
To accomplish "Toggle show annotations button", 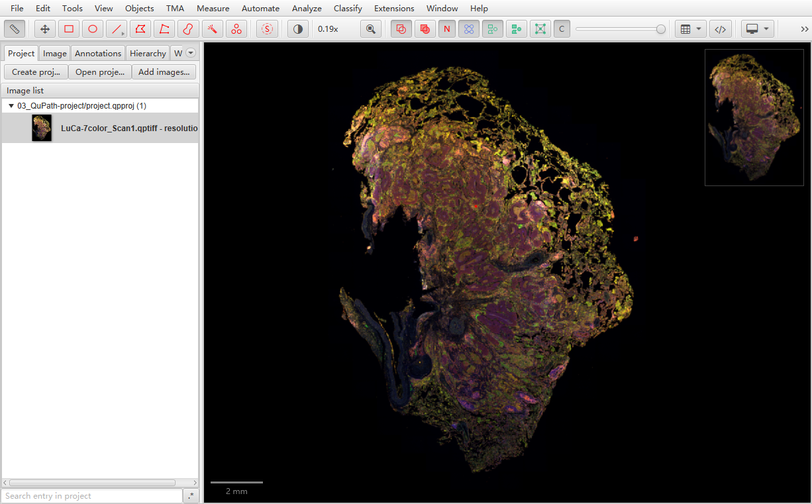I will pyautogui.click(x=401, y=29).
